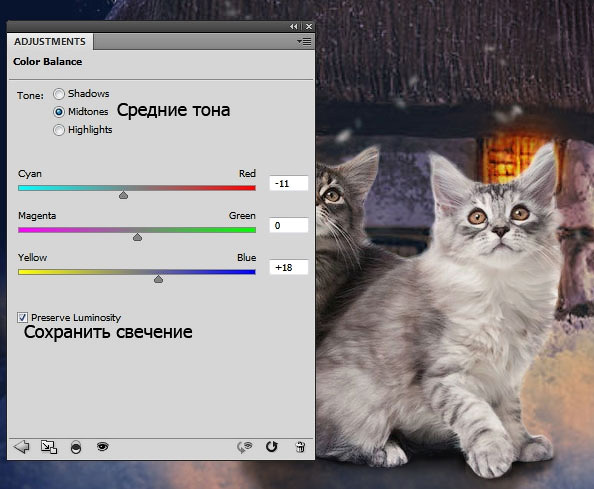The height and width of the screenshot is (489, 594).
Task: Click the Blue label of third slider
Action: (246, 258)
